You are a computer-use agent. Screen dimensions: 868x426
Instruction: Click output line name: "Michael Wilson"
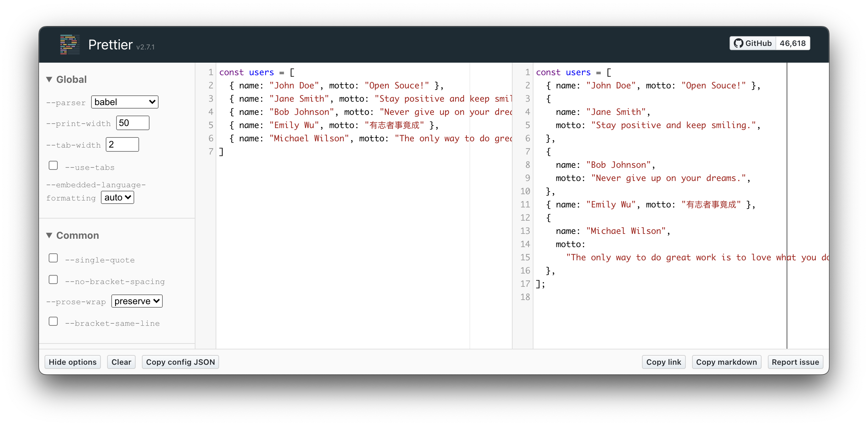pyautogui.click(x=613, y=231)
